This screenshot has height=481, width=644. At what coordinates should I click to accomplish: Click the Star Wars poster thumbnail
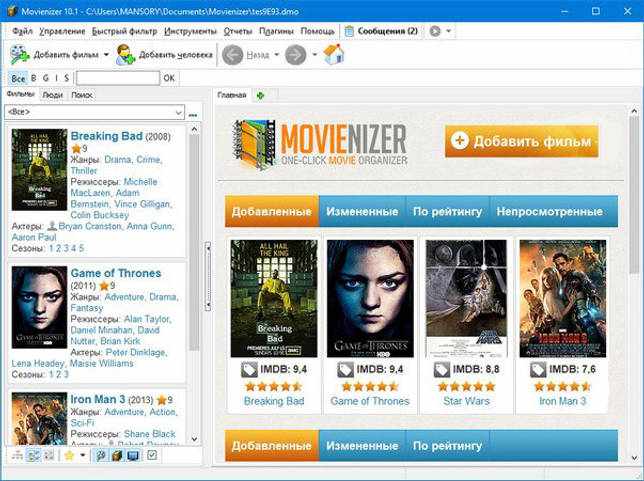466,299
